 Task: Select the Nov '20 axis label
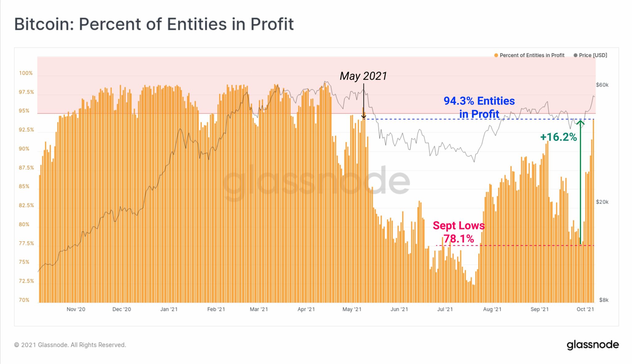tap(76, 309)
